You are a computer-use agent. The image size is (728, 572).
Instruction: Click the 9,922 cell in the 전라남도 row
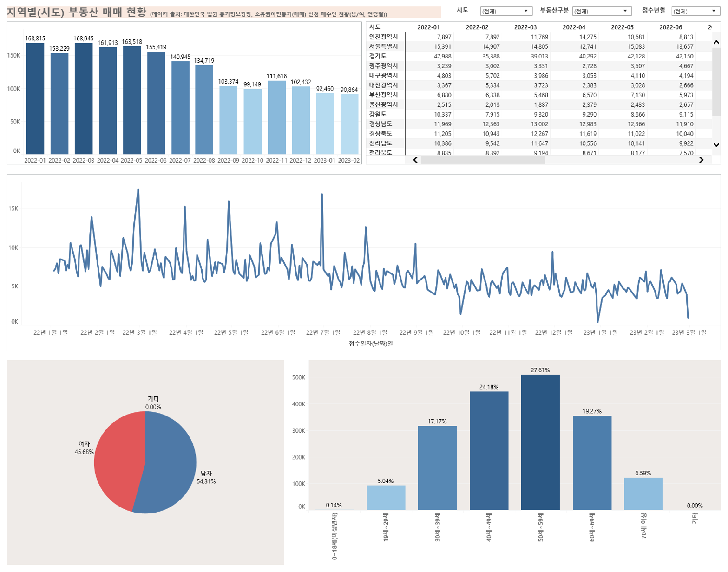(x=685, y=143)
